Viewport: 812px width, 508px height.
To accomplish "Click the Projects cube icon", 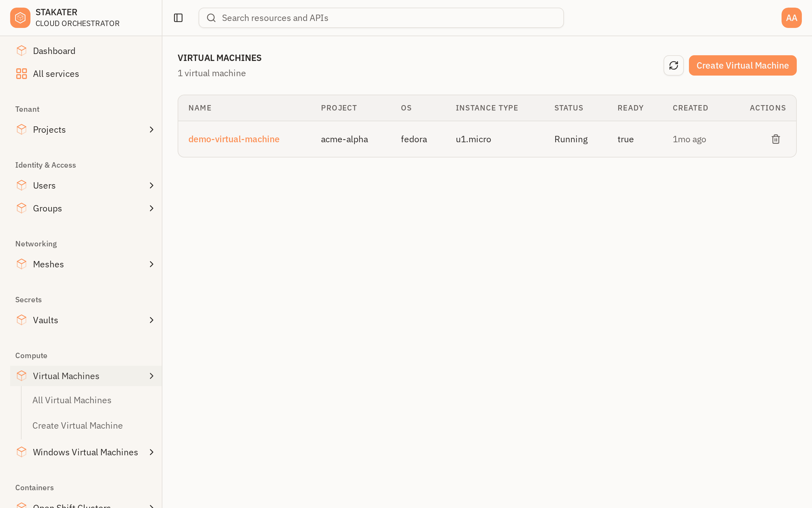I will [22, 129].
